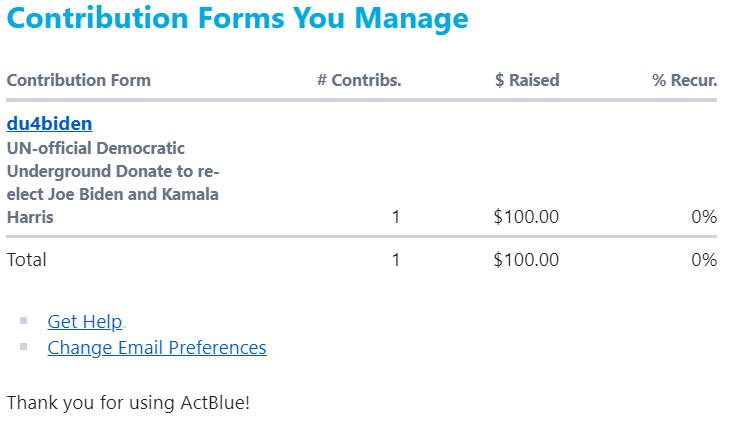This screenshot has height=427, width=733.
Task: Click the du4biden form description text
Action: click(x=113, y=182)
